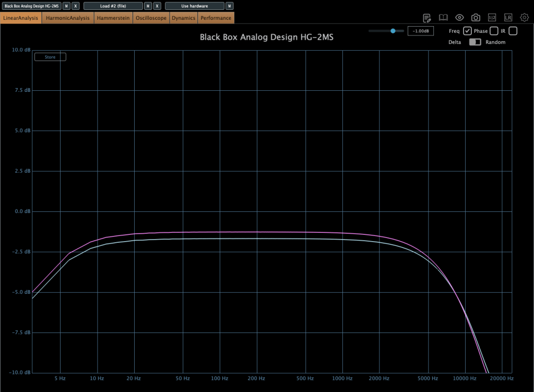The height and width of the screenshot is (392, 534).
Task: Open settings via the gear icon
Action: tap(524, 18)
